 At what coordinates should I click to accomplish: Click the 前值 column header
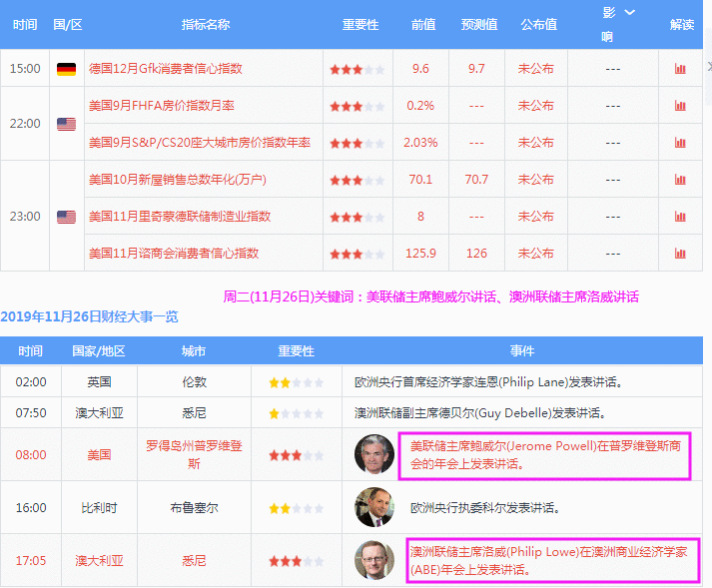[423, 25]
